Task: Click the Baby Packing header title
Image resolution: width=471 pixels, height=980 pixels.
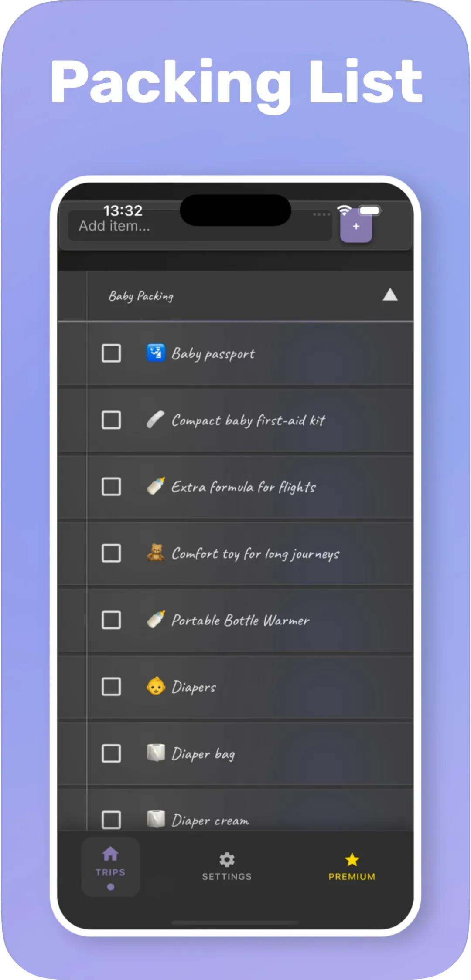Action: (141, 296)
